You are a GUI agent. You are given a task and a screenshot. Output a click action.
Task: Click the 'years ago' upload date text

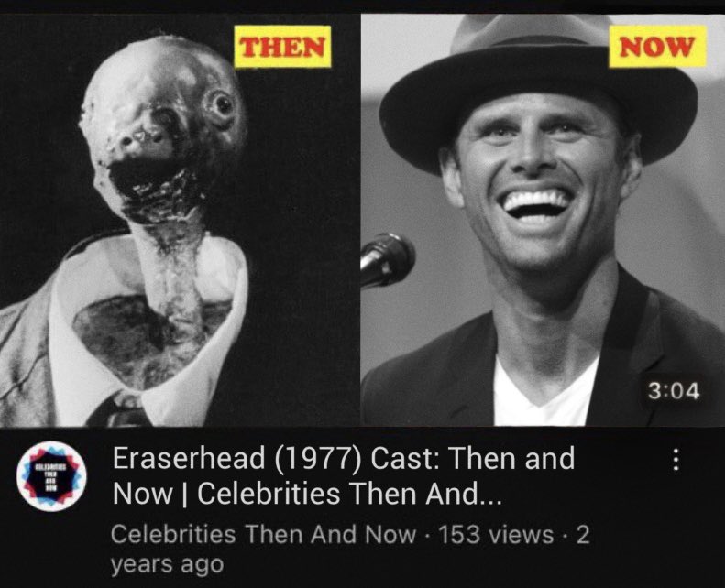pyautogui.click(x=167, y=564)
